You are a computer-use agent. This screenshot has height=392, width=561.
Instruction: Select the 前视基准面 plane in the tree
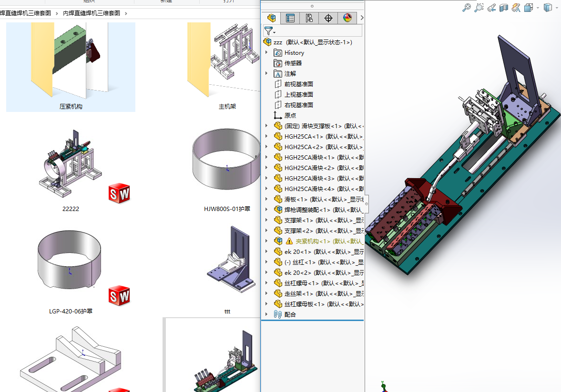click(298, 84)
